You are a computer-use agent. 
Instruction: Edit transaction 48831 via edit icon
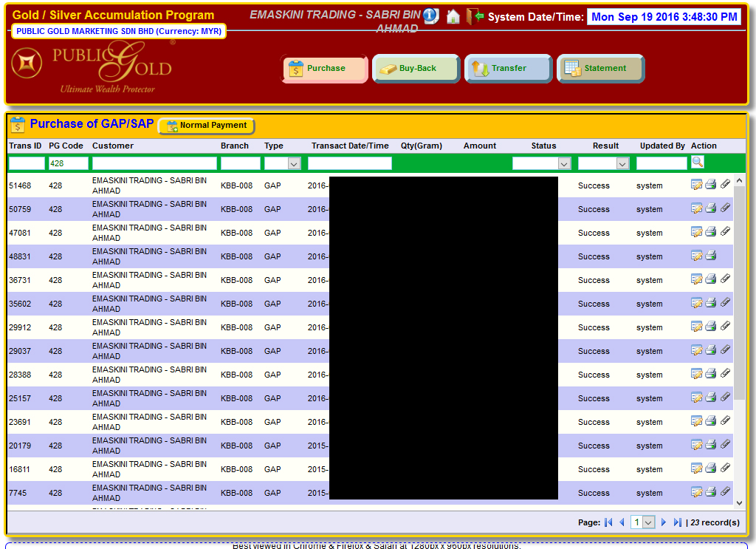tap(696, 255)
